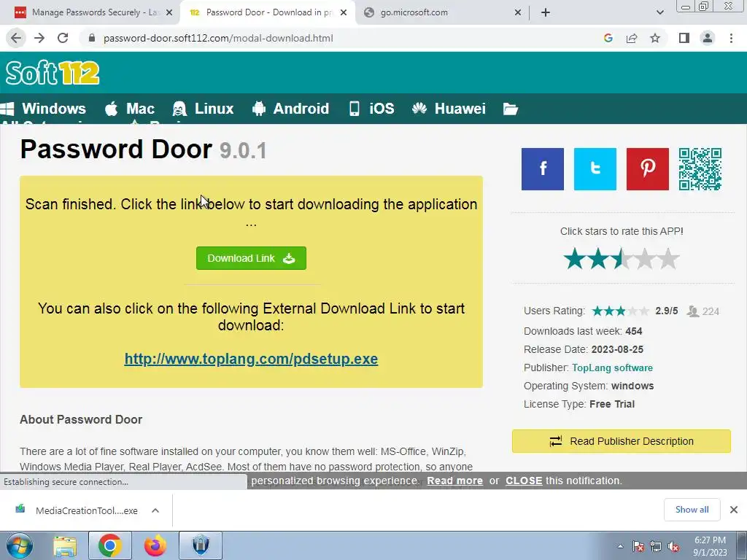Share on Pinterest
747x560 pixels.
pyautogui.click(x=648, y=169)
